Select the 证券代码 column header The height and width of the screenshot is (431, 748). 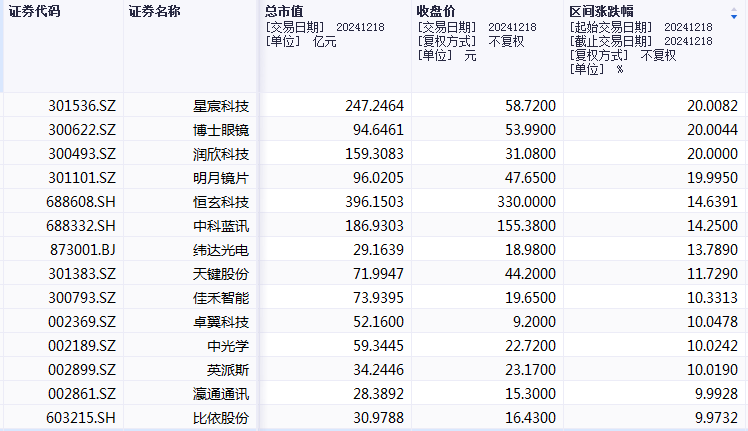point(34,11)
